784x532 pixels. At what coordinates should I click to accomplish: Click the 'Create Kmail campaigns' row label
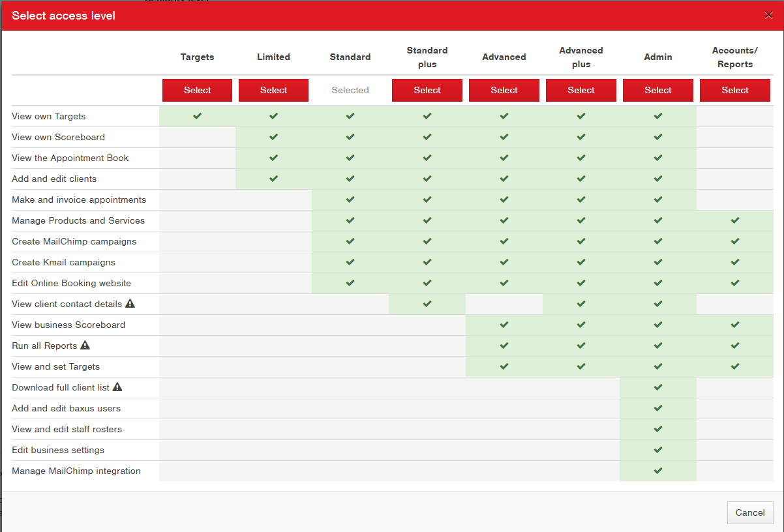pos(63,262)
